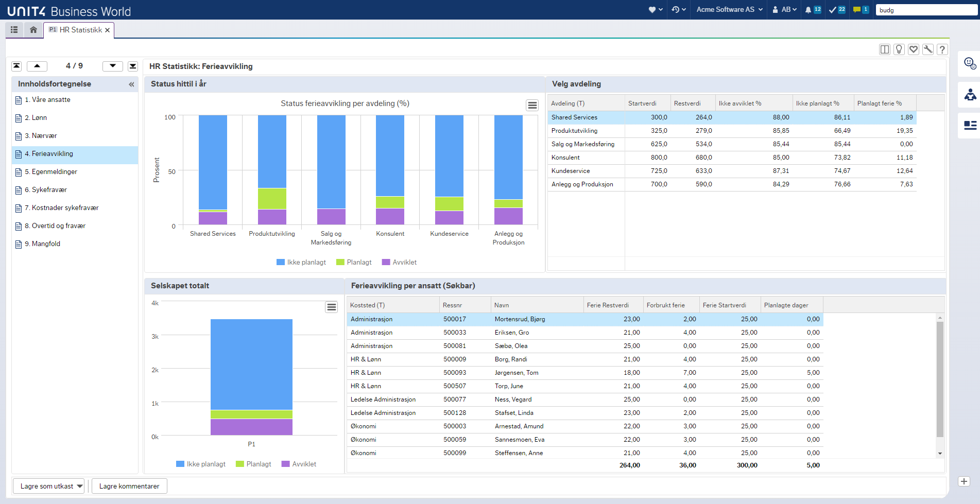Select employee row Eriksen, Gro
This screenshot has height=504, width=980.
pyautogui.click(x=585, y=333)
